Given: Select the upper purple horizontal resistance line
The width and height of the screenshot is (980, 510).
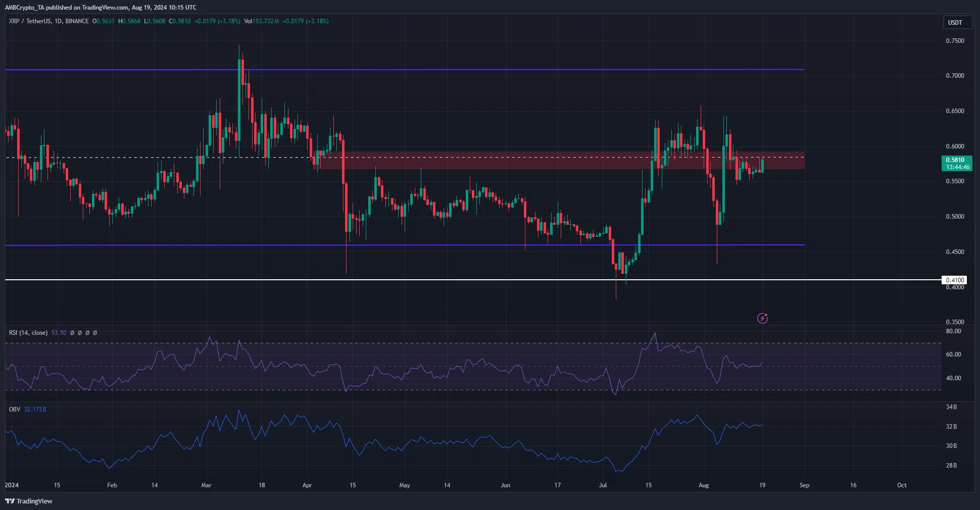Looking at the screenshot, I should [x=405, y=69].
